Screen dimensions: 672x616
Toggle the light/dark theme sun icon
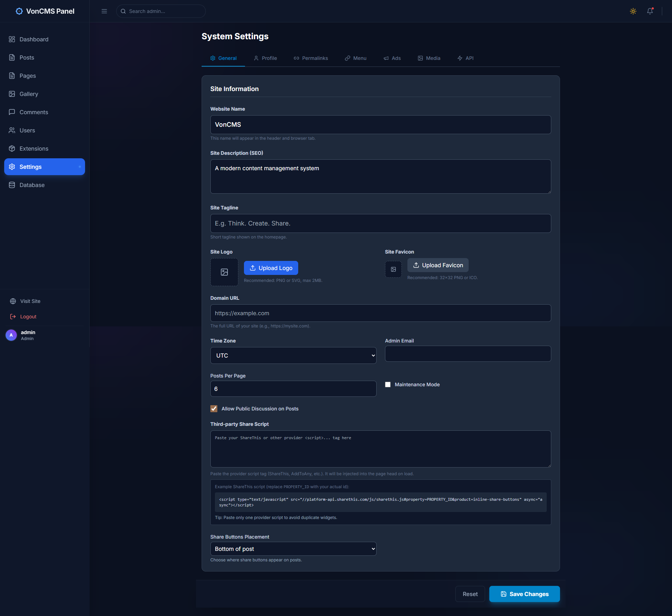tap(633, 11)
